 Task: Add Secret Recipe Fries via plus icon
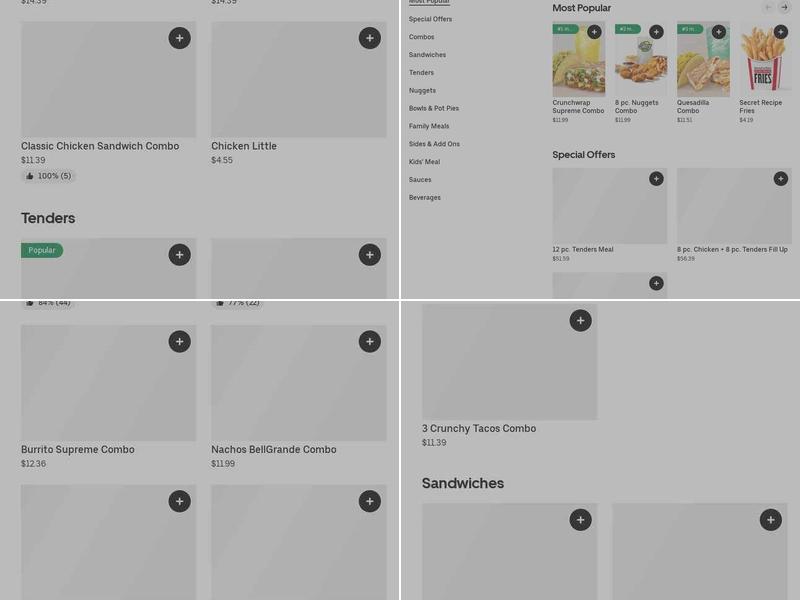tap(781, 32)
